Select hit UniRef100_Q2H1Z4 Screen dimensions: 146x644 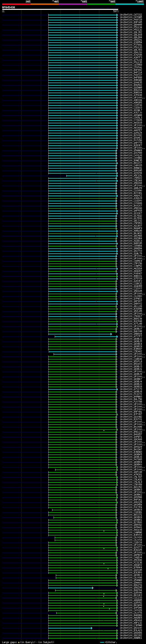(131, 133)
